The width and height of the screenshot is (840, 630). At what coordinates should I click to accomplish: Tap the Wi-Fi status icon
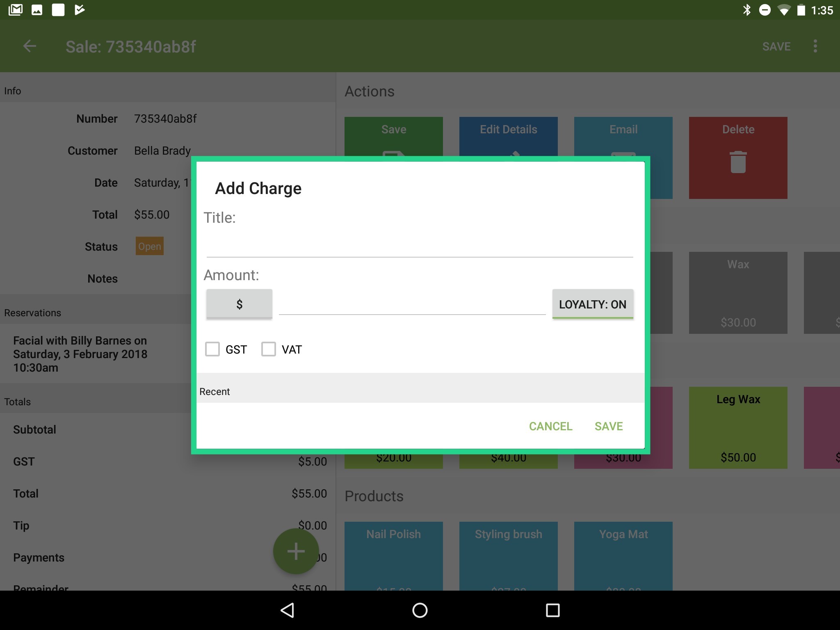[784, 10]
